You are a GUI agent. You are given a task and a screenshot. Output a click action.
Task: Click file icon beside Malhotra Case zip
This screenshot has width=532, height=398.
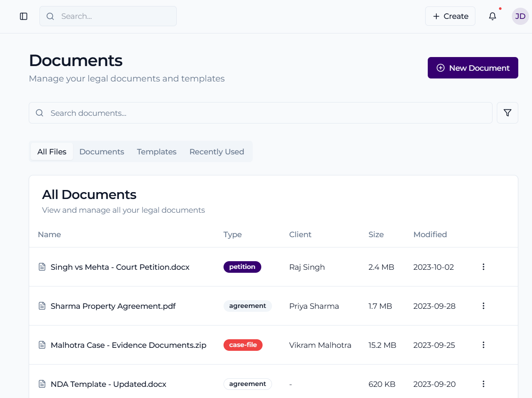point(42,345)
